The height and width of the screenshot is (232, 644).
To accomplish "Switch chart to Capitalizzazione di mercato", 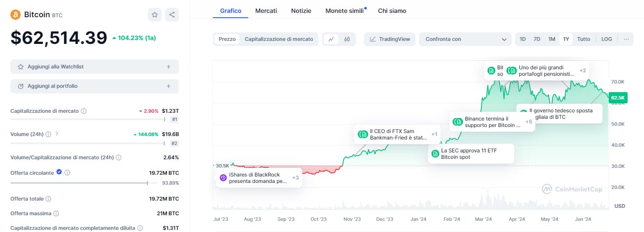I will click(x=279, y=39).
